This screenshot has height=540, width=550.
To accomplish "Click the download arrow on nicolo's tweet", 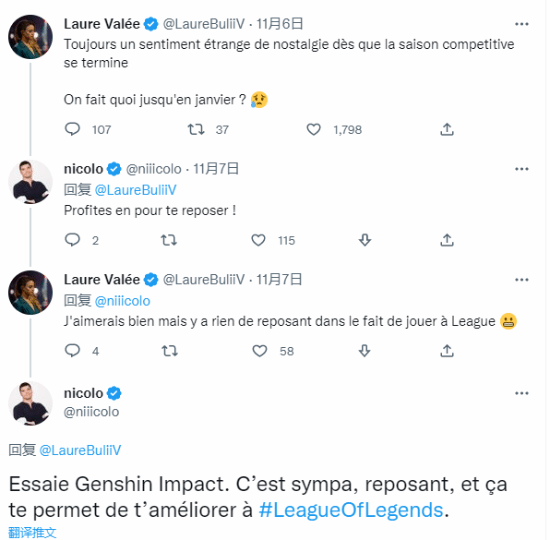I will coord(365,240).
